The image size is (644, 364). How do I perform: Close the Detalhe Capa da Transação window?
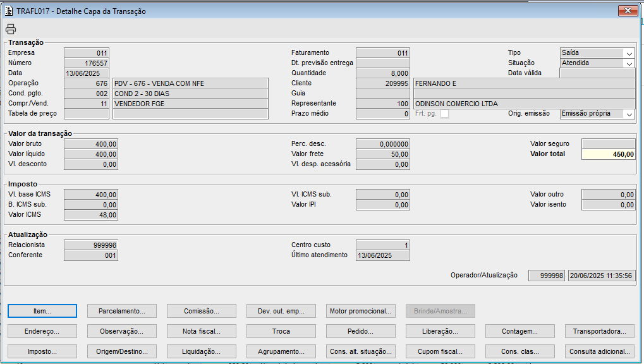pos(628,11)
